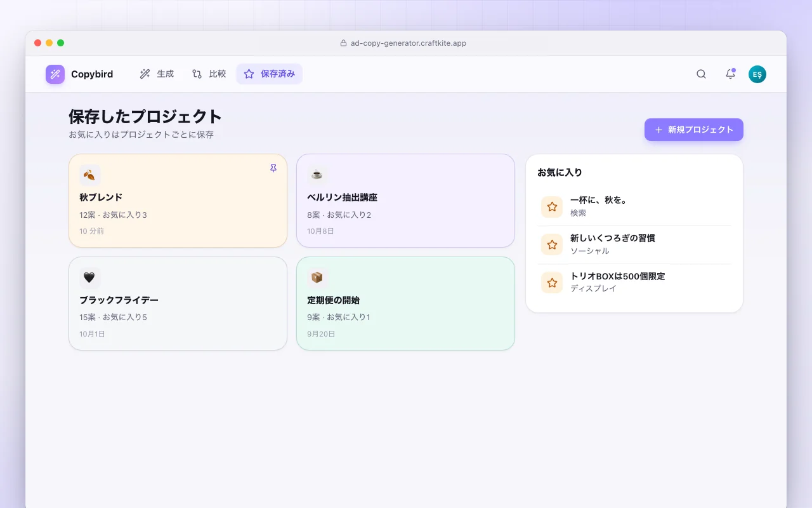This screenshot has width=812, height=508.
Task: Click the Copybird magic-wand logo icon
Action: [x=55, y=74]
